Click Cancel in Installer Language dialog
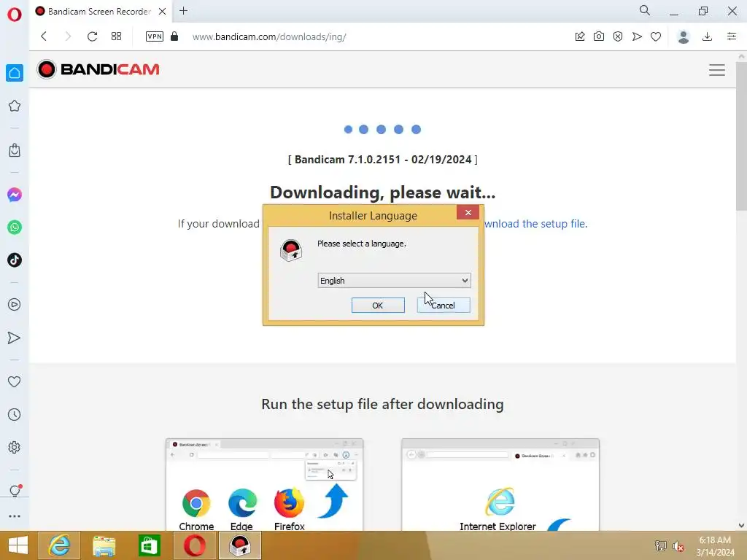This screenshot has width=747, height=560. (x=444, y=306)
